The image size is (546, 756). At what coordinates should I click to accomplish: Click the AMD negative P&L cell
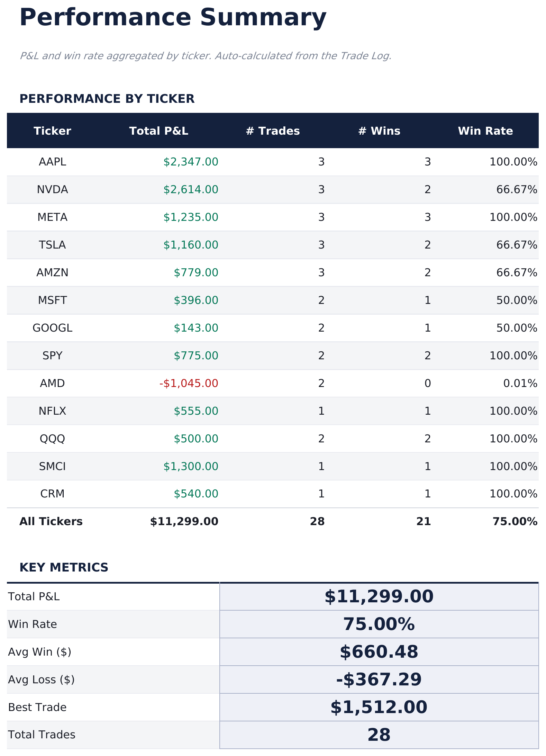coord(189,383)
